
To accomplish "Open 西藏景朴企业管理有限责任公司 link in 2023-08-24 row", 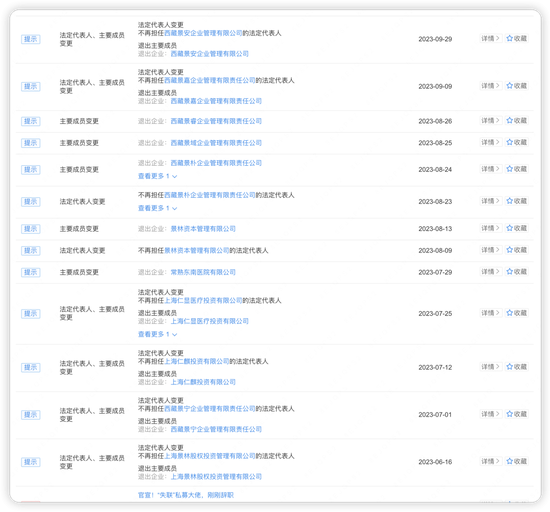I will coord(216,163).
